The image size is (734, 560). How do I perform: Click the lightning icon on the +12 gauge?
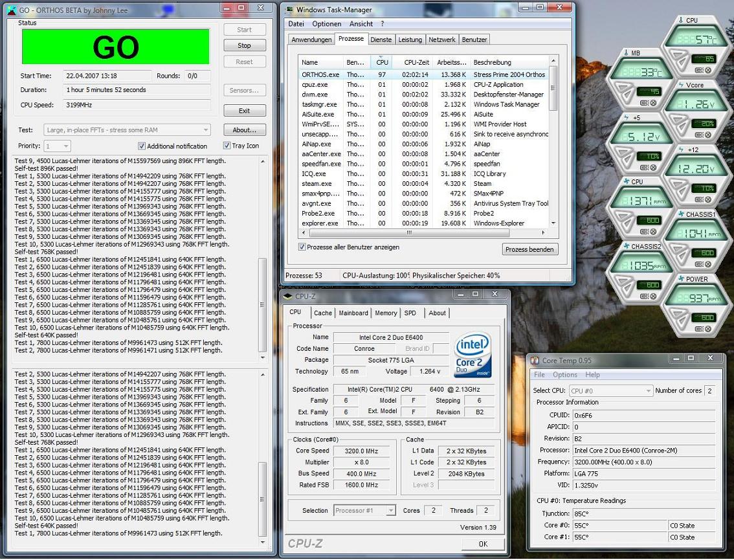[x=681, y=150]
